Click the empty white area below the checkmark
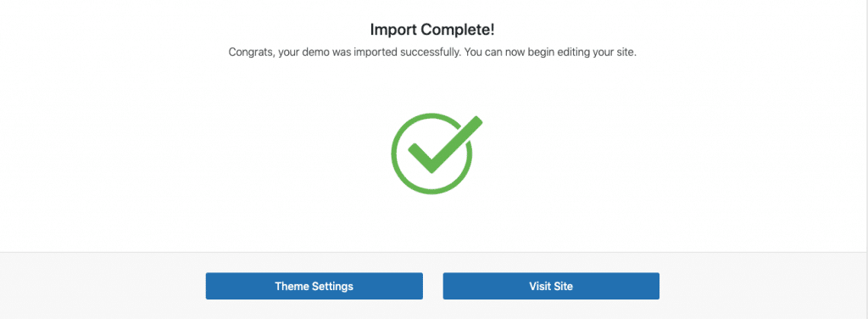 pos(432,222)
